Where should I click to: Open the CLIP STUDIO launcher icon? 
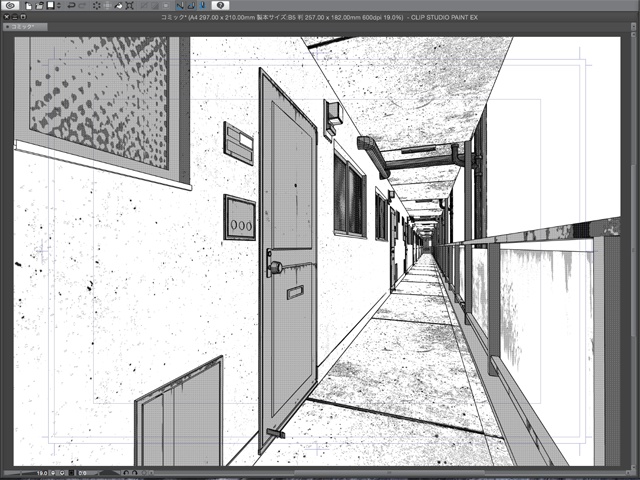click(10, 5)
